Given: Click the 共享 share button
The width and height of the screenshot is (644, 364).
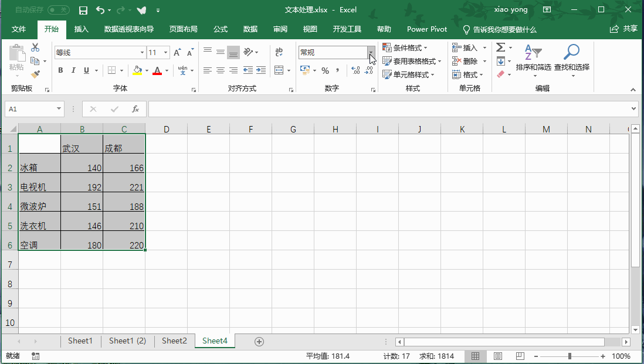Looking at the screenshot, I should [x=624, y=29].
